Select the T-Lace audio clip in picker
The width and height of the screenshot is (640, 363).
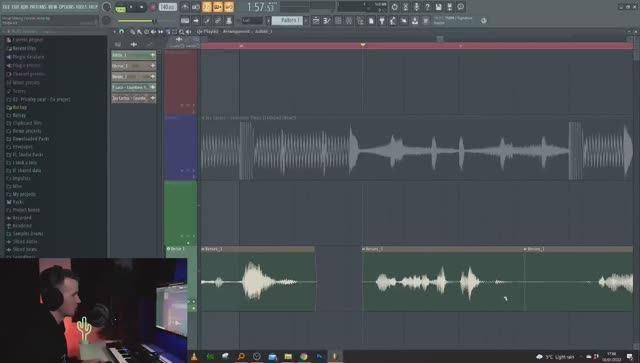click(133, 87)
